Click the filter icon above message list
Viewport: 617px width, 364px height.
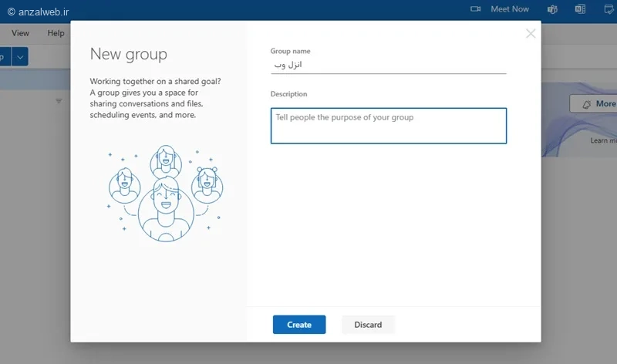[59, 101]
